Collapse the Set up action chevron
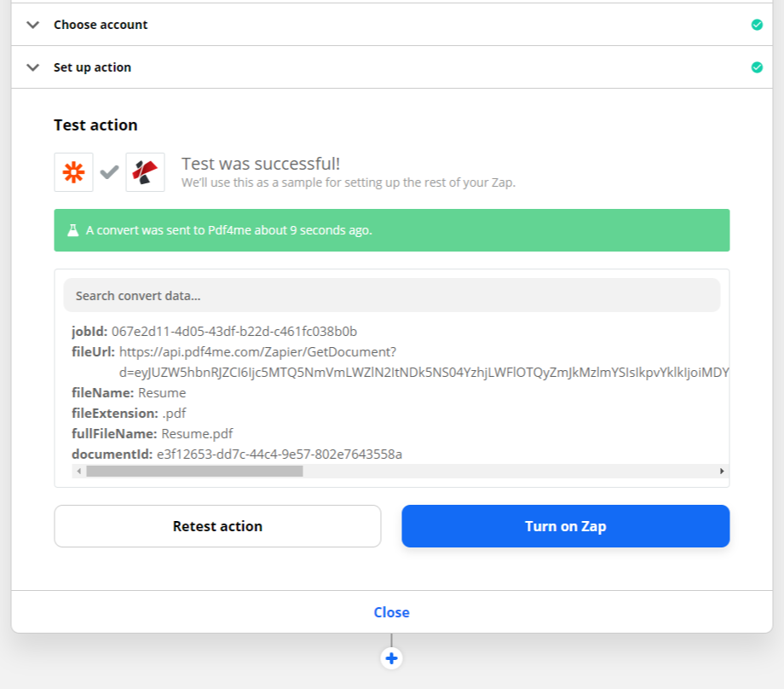The image size is (784, 689). click(x=33, y=67)
